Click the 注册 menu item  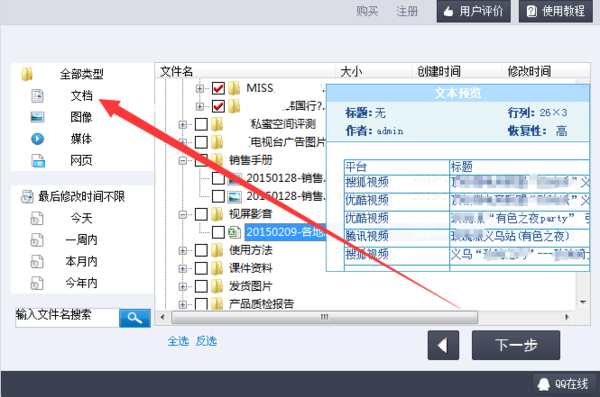[407, 11]
